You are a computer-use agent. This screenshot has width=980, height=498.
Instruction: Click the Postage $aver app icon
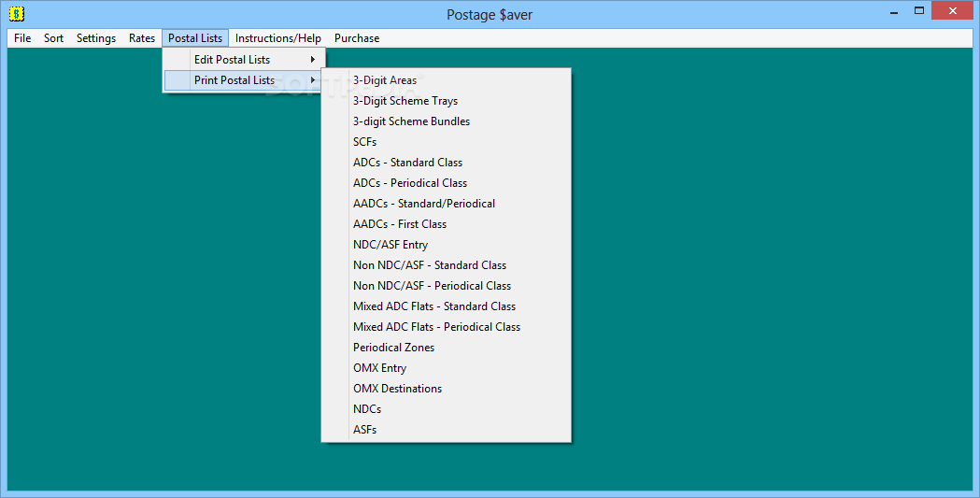click(17, 13)
